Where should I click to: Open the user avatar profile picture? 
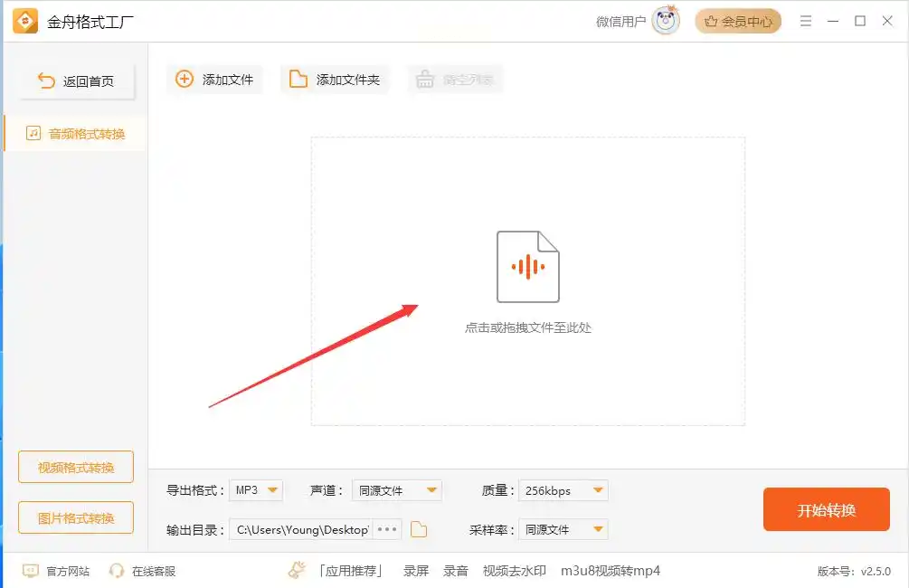tap(666, 21)
